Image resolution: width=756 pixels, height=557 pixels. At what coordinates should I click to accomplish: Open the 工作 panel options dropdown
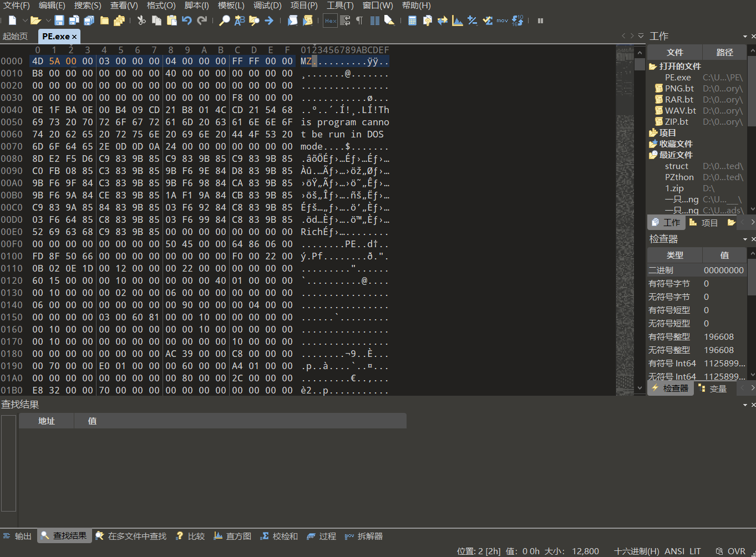point(745,37)
